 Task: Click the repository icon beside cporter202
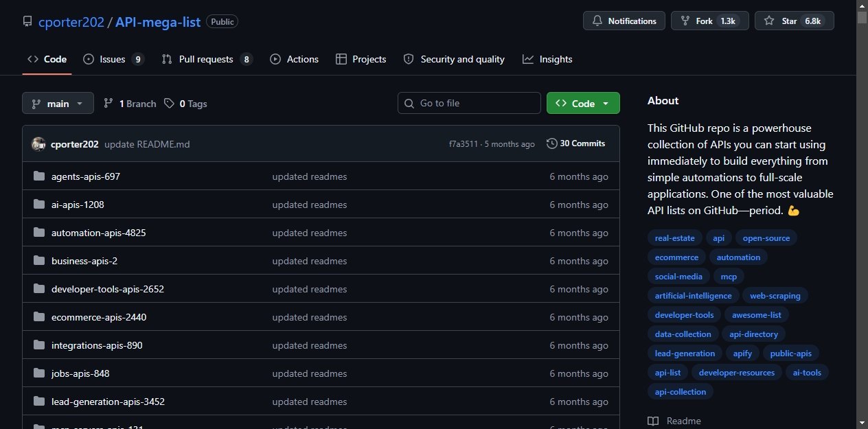coord(27,21)
